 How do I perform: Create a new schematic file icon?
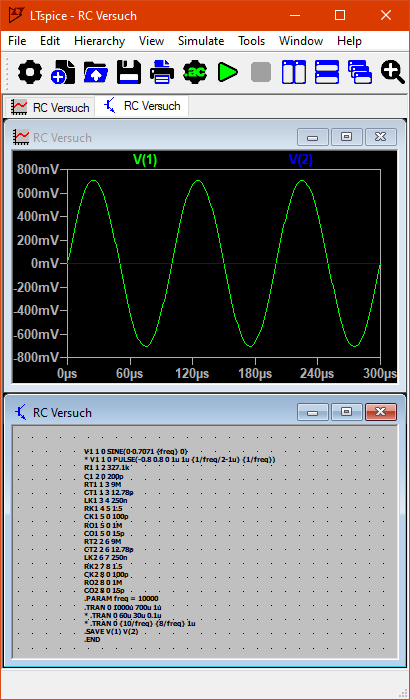coord(63,72)
